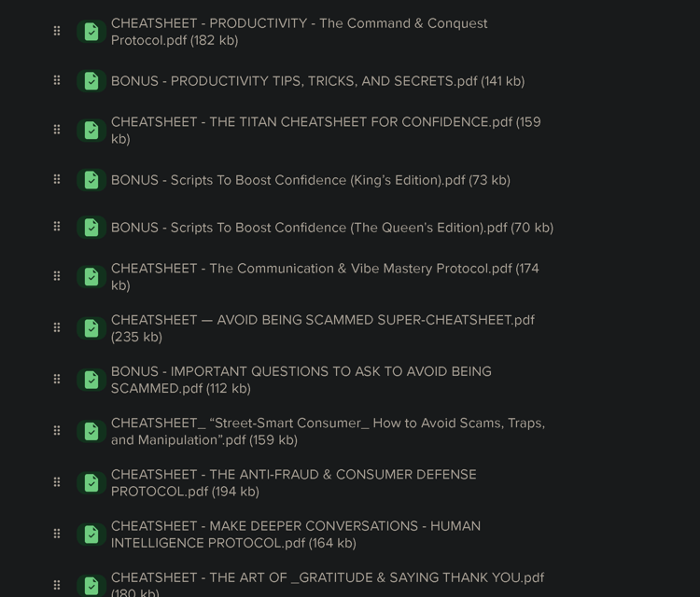Click the drag handle beside the Street-Smart Consumer cheatsheet
Screen dimensions: 700x597
57,431
